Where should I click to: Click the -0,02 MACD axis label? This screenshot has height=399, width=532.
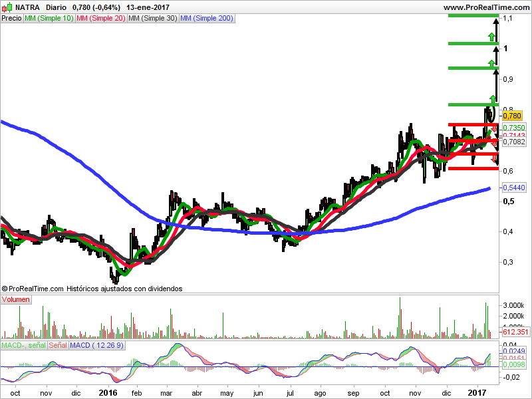point(511,377)
